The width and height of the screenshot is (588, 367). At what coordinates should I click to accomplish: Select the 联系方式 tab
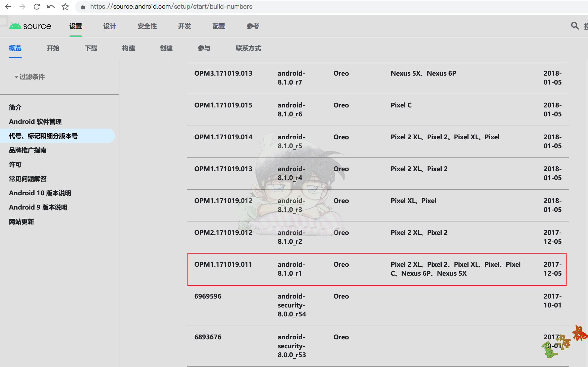248,48
